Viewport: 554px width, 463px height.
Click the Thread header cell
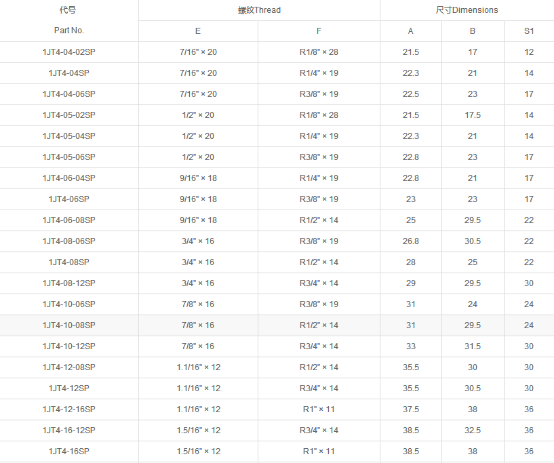[x=259, y=10]
